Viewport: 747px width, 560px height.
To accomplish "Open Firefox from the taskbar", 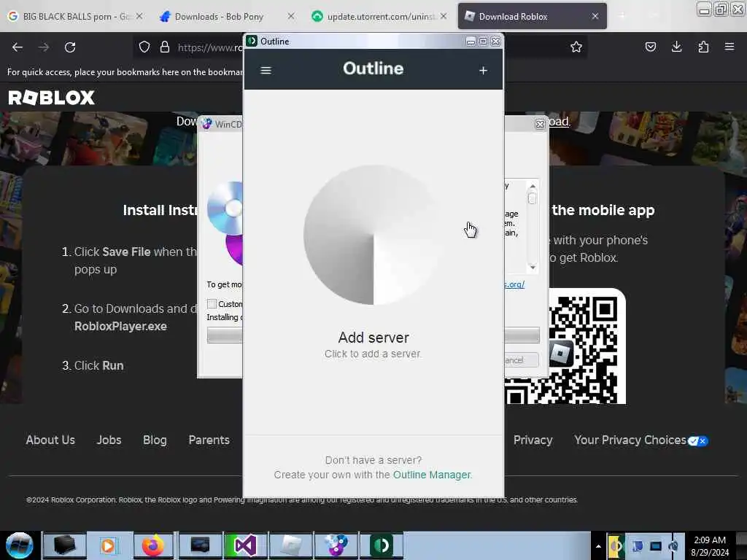I will click(153, 545).
